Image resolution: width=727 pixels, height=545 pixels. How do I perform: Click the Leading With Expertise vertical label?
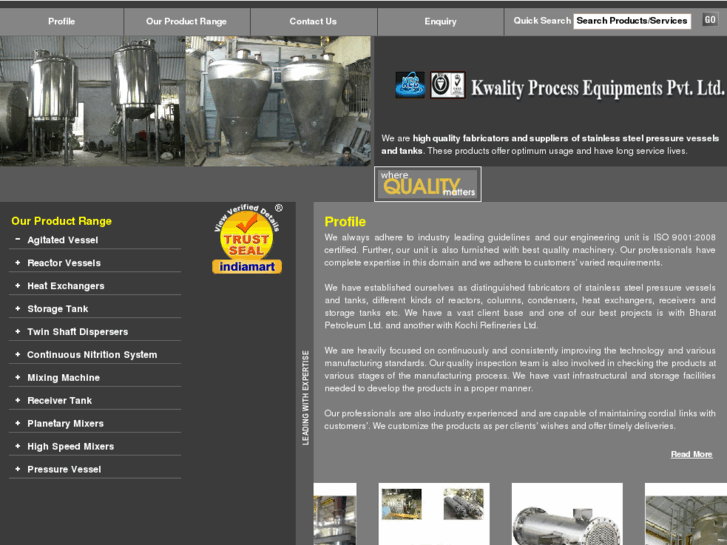click(x=305, y=398)
